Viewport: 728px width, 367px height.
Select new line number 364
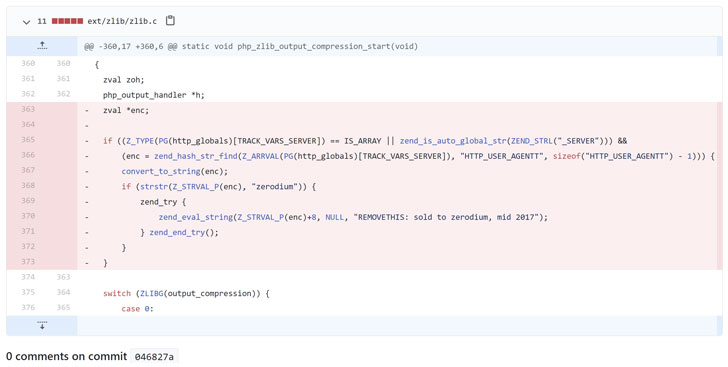click(x=63, y=293)
